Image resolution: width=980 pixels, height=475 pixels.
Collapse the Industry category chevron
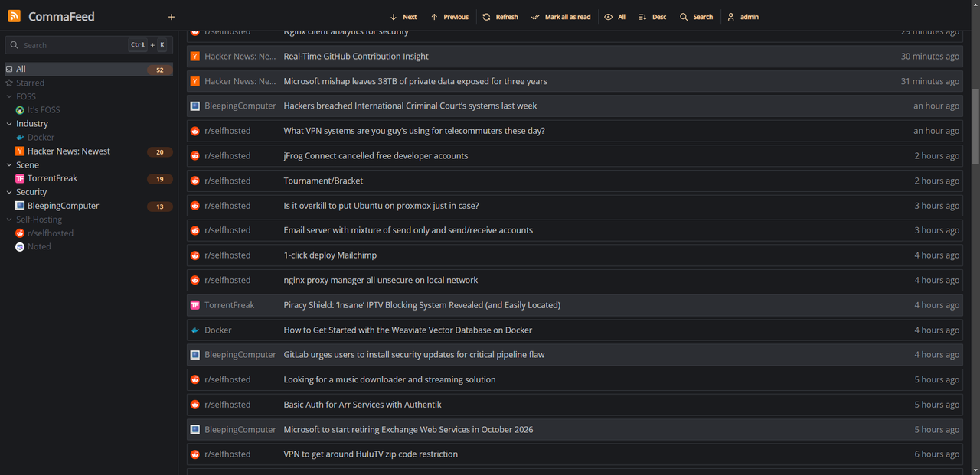coord(9,124)
